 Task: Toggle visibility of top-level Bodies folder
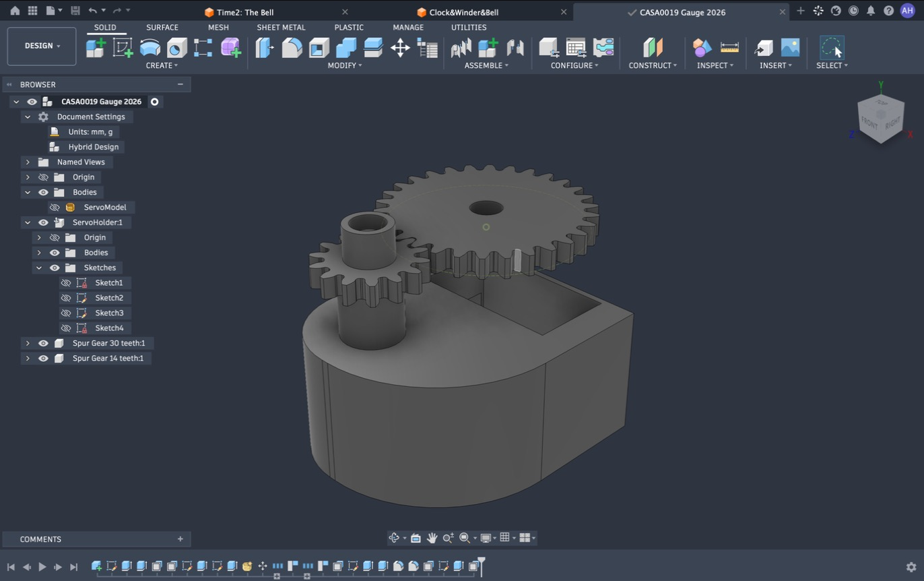pos(43,192)
